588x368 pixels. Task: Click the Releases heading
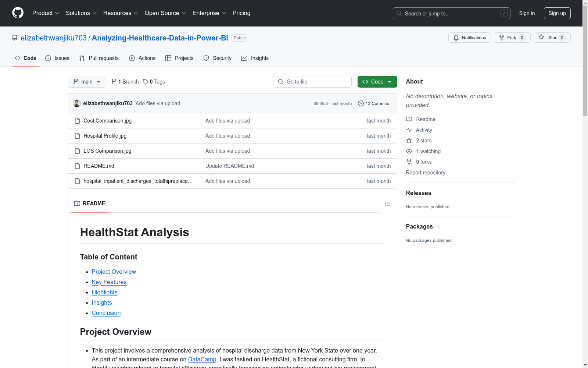[x=419, y=193]
